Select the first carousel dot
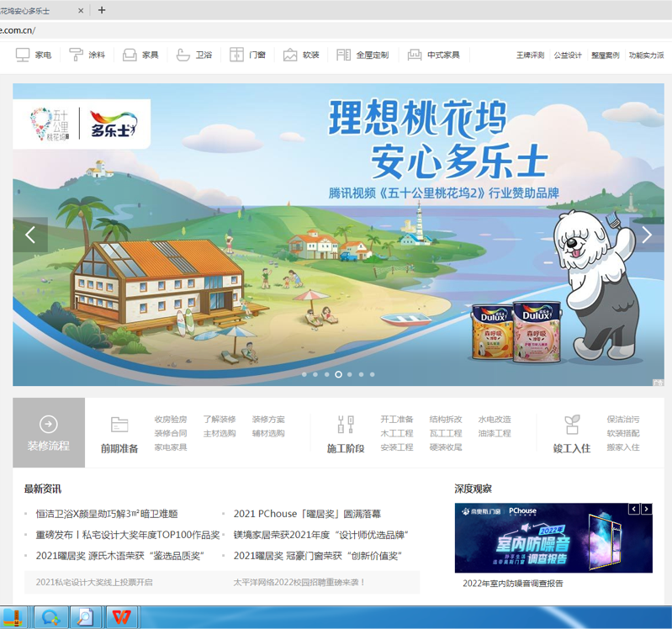The height and width of the screenshot is (629, 672). point(304,374)
